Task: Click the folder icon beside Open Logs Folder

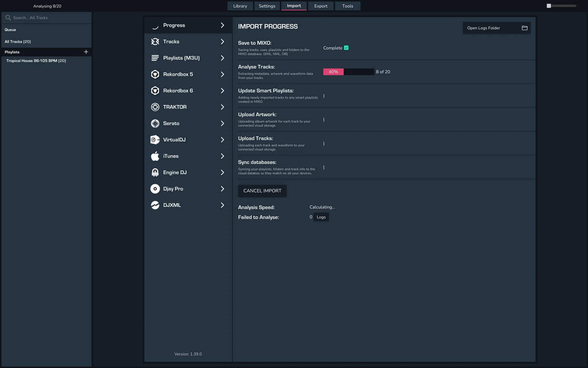Action: (x=524, y=28)
